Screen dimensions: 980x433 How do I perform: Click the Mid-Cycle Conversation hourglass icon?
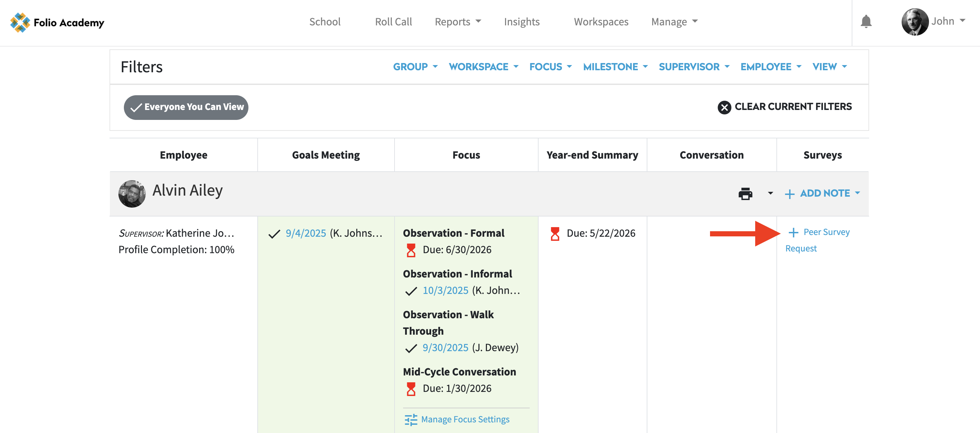[411, 389]
